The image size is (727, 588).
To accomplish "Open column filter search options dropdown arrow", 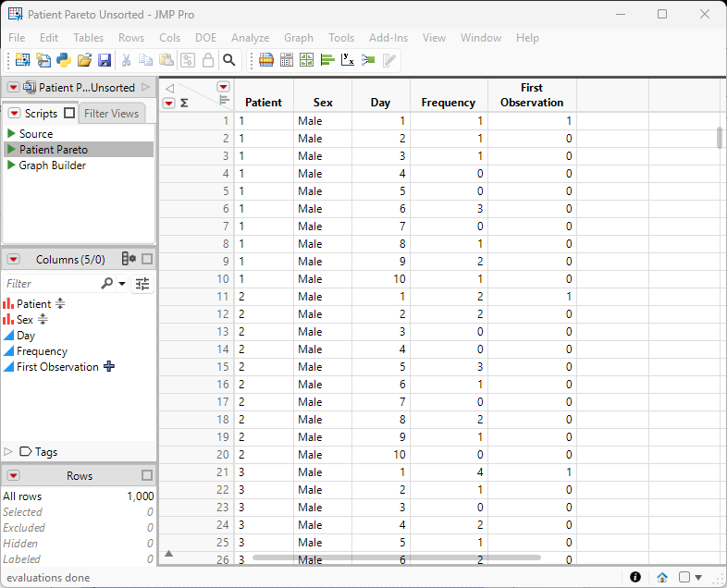I will (x=122, y=283).
